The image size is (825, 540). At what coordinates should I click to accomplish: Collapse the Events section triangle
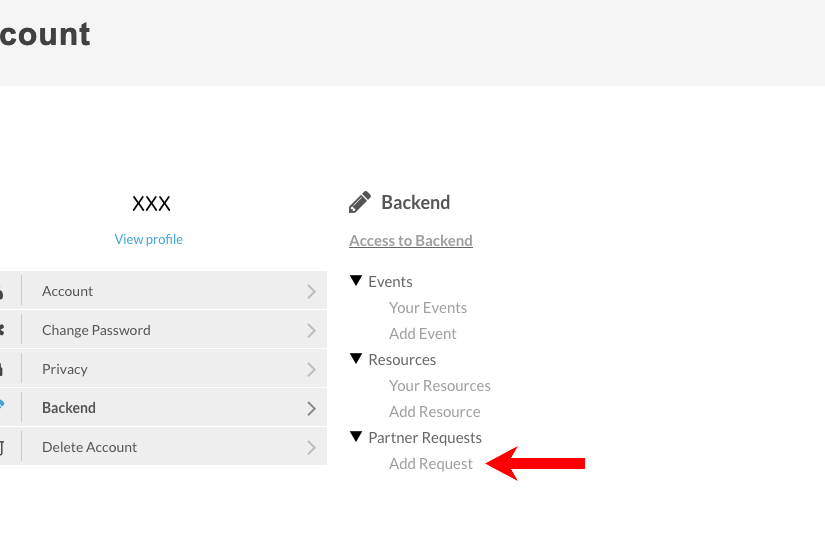(x=356, y=281)
